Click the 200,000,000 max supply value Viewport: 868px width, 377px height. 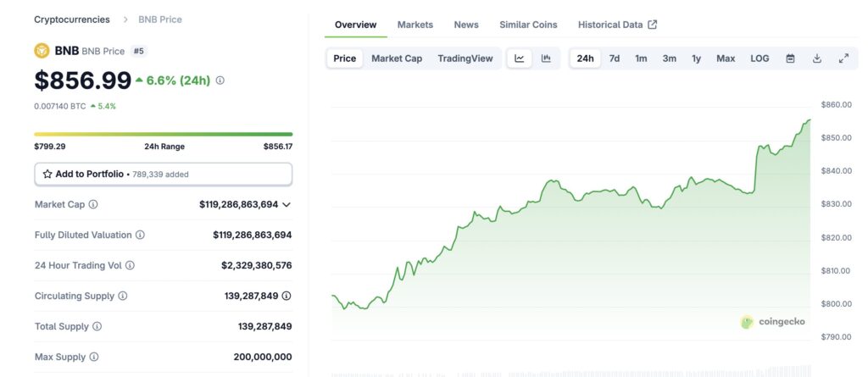(263, 357)
